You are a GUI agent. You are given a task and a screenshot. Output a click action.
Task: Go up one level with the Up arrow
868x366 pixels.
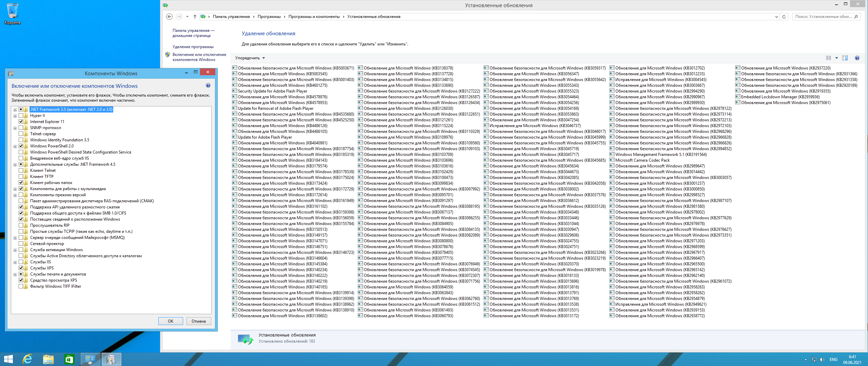[x=195, y=17]
